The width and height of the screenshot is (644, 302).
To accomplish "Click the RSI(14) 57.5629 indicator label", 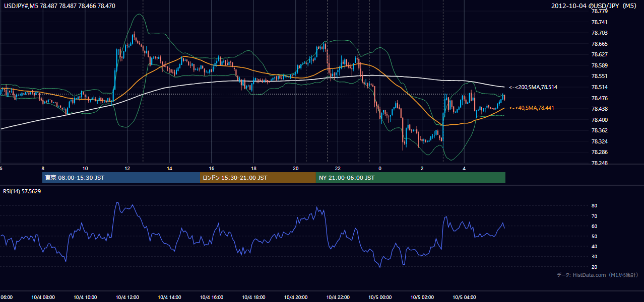I will (x=22, y=191).
